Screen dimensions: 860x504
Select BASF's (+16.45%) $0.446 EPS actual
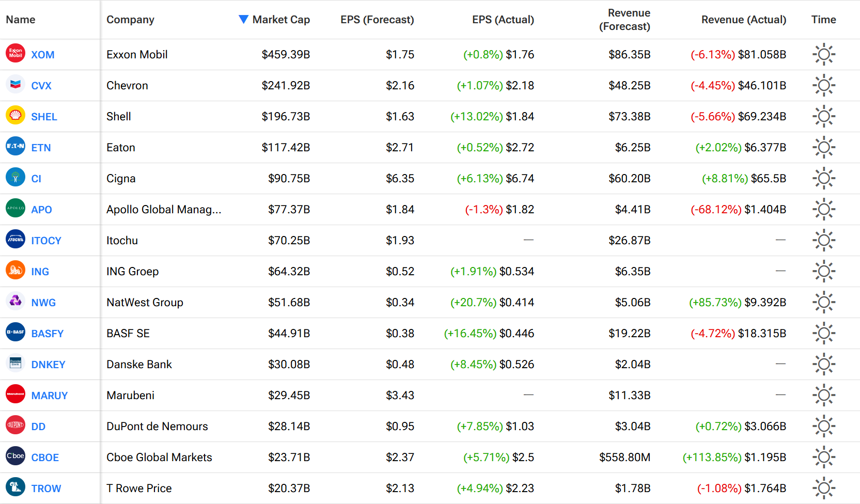coord(489,333)
